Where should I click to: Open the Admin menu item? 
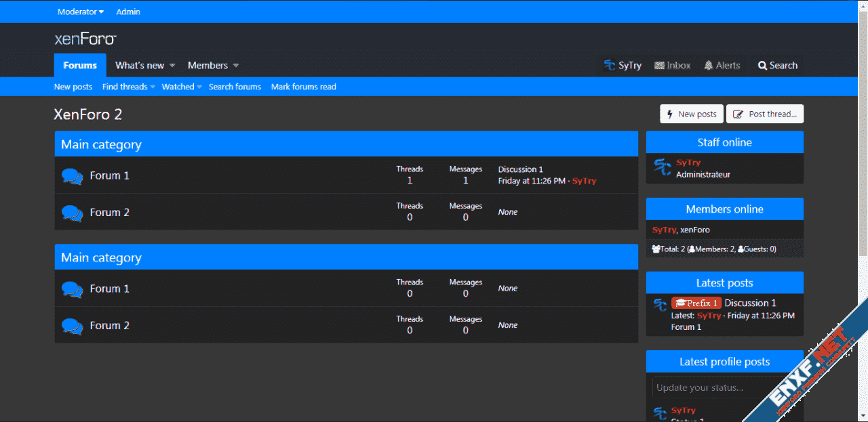coord(128,12)
